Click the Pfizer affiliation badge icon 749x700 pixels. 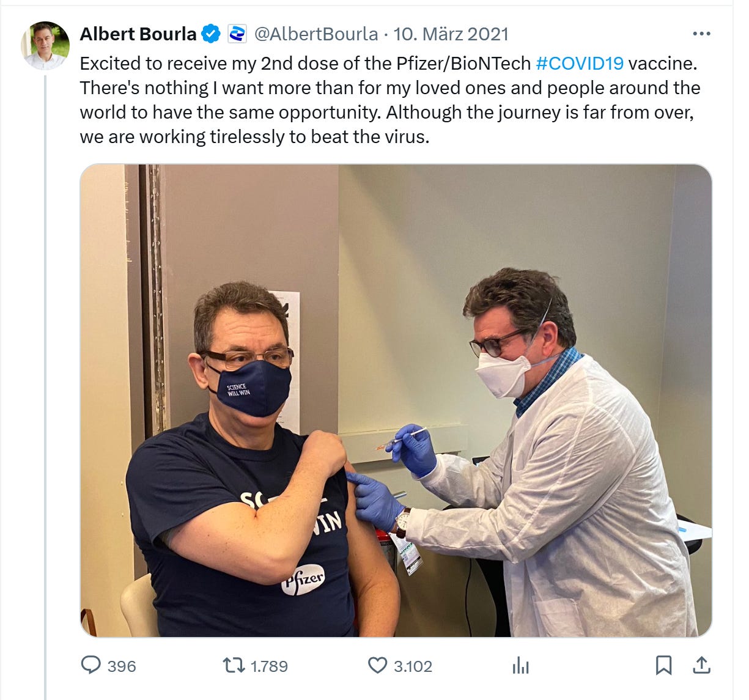[x=237, y=34]
